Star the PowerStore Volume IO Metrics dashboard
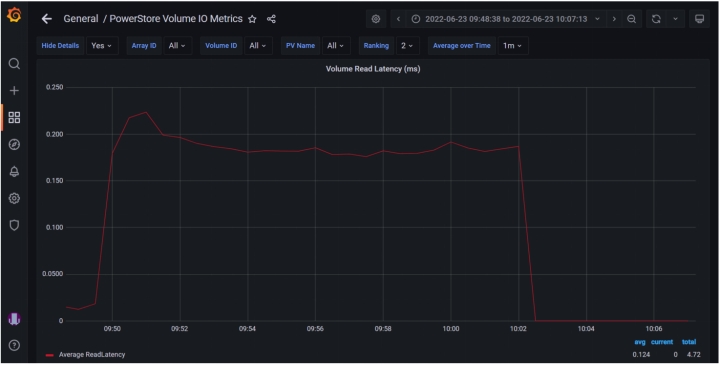The height and width of the screenshot is (365, 720). (252, 19)
